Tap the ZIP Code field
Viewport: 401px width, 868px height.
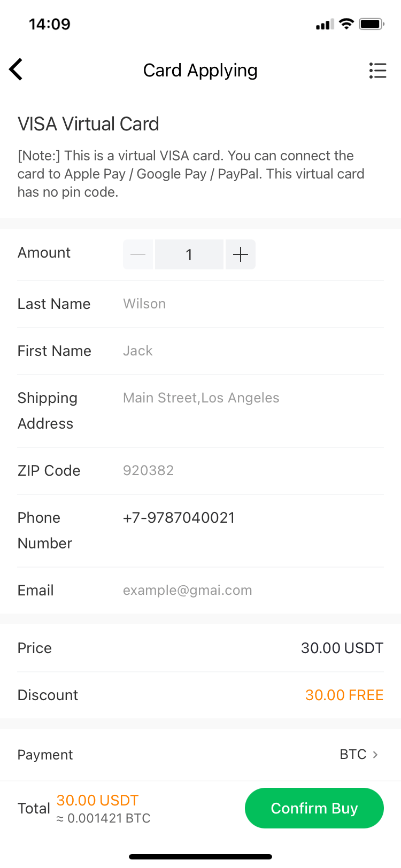[251, 471]
